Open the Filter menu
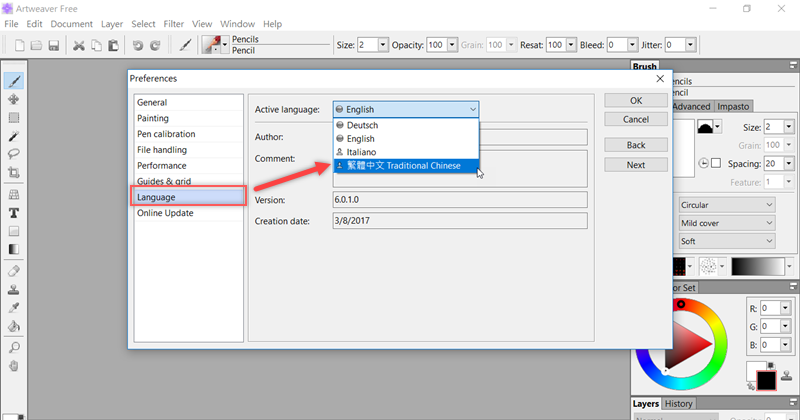This screenshot has width=800, height=420. (173, 23)
